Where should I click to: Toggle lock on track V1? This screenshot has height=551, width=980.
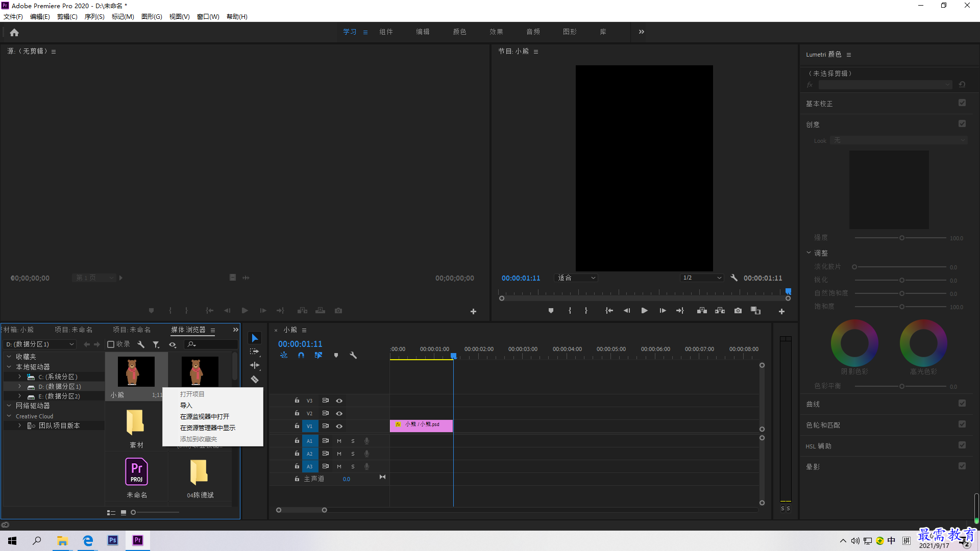297,425
